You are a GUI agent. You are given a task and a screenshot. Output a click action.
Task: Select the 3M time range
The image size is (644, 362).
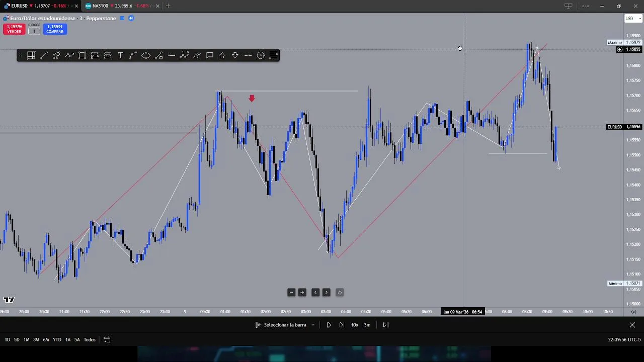pos(36,340)
